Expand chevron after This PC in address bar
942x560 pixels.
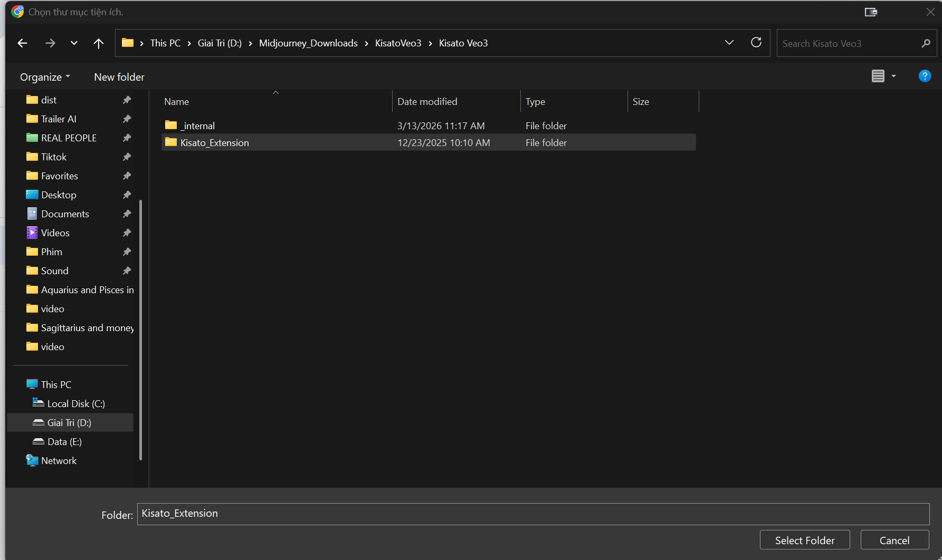(x=189, y=43)
